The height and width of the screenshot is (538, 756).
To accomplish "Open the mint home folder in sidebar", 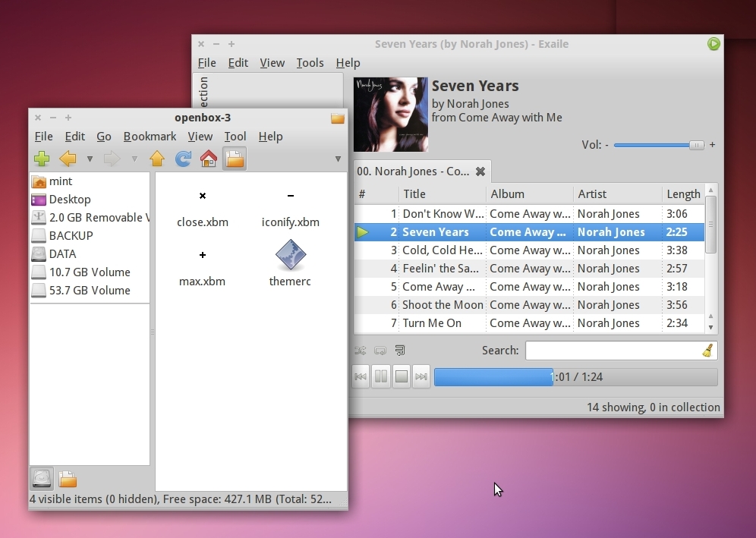I will point(90,181).
